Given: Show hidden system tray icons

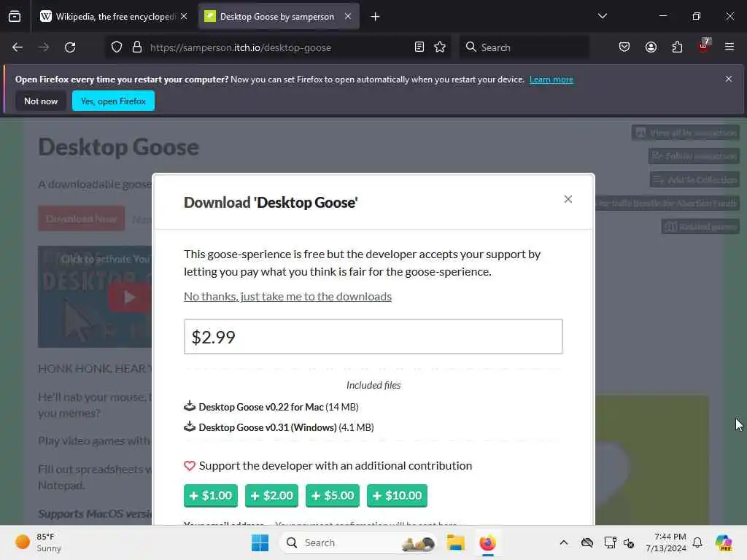Looking at the screenshot, I should pos(564,542).
